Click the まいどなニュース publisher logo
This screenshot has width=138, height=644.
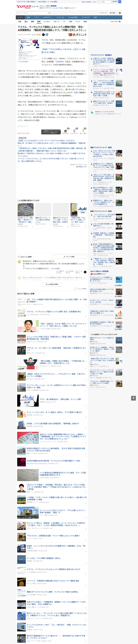coord(77,35)
